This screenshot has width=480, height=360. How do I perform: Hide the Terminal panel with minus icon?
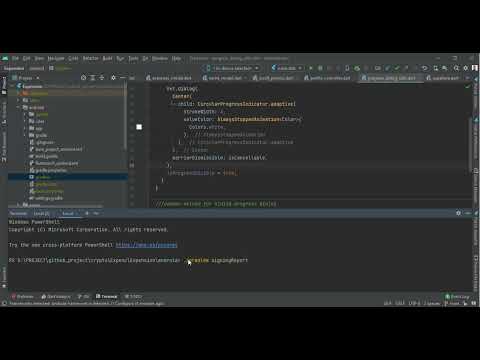pos(468,213)
